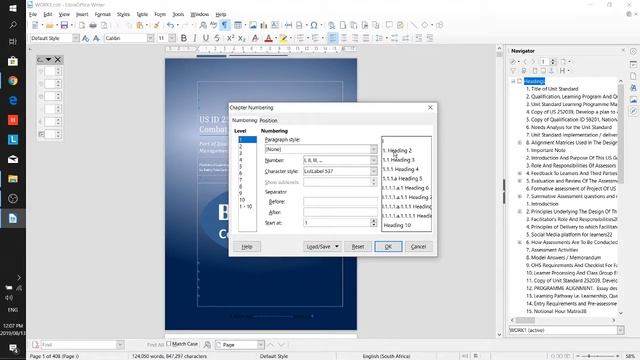Click the Highlighting Color yellow swatch button
This screenshot has width=640, height=360.
283,38
